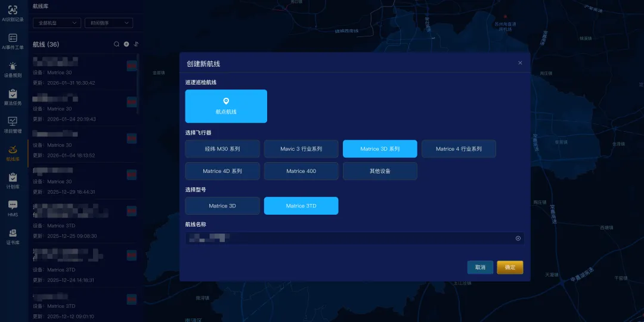The width and height of the screenshot is (644, 322).
Task: Close the 创建新航线 dialog
Action: [x=520, y=63]
